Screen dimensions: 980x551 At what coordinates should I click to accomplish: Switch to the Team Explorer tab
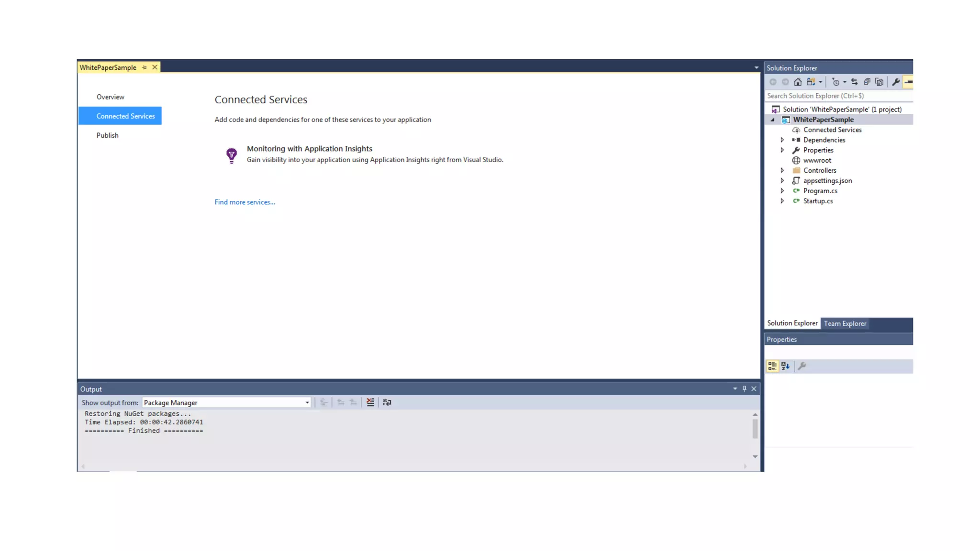(x=845, y=324)
